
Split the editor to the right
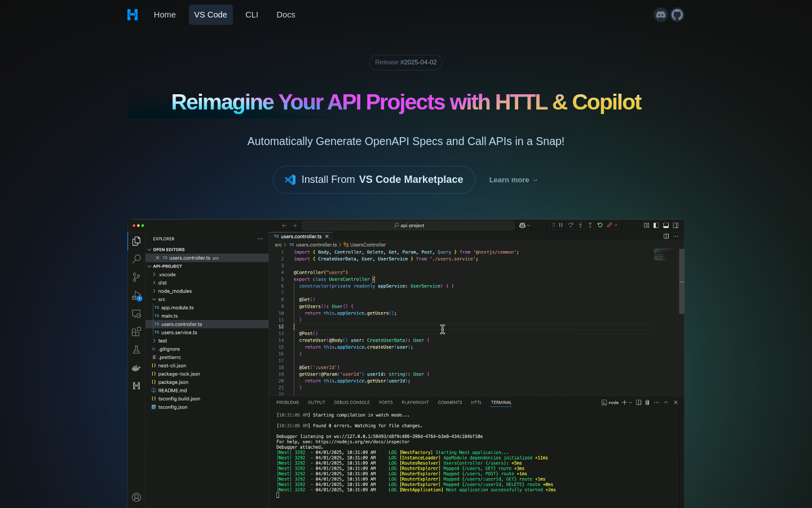tap(667, 237)
